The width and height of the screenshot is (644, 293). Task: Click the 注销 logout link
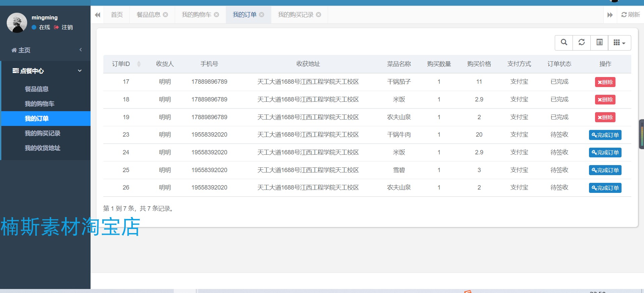coord(64,27)
